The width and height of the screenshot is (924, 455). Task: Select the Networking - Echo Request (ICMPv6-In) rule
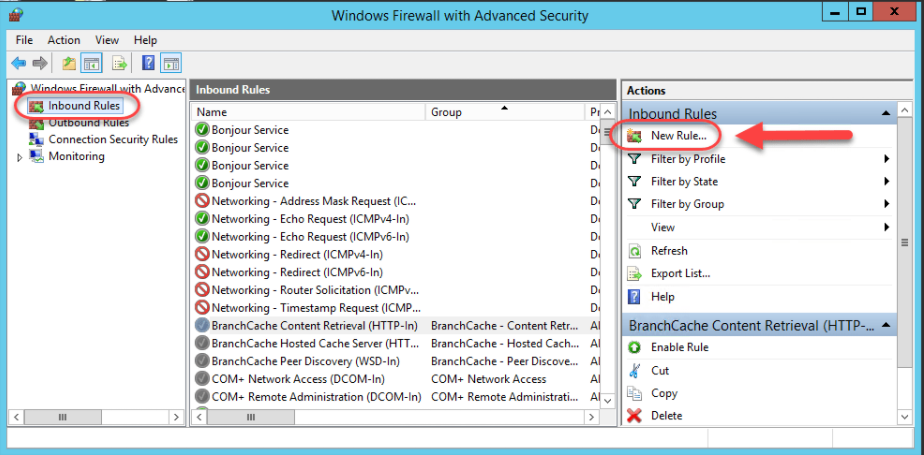coord(310,236)
